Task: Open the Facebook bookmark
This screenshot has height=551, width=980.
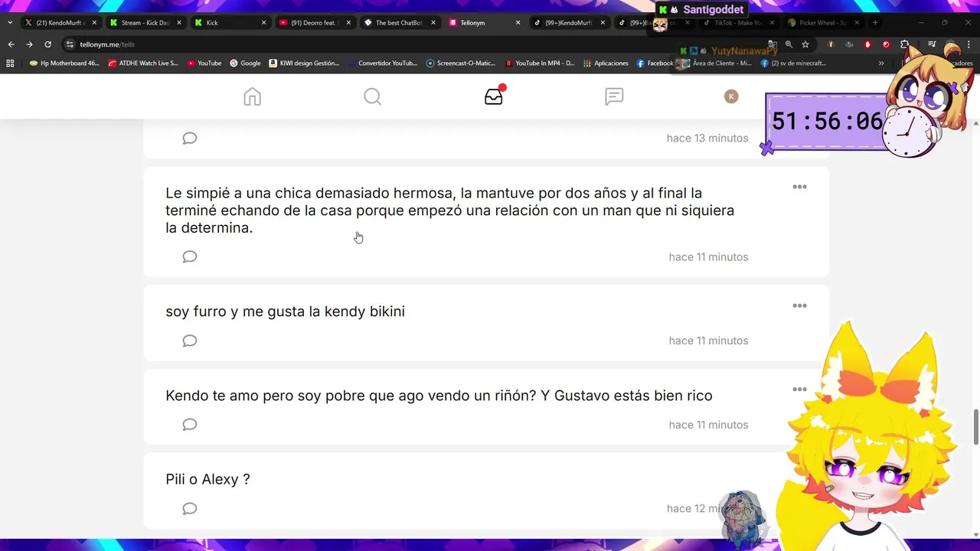Action: tap(655, 64)
